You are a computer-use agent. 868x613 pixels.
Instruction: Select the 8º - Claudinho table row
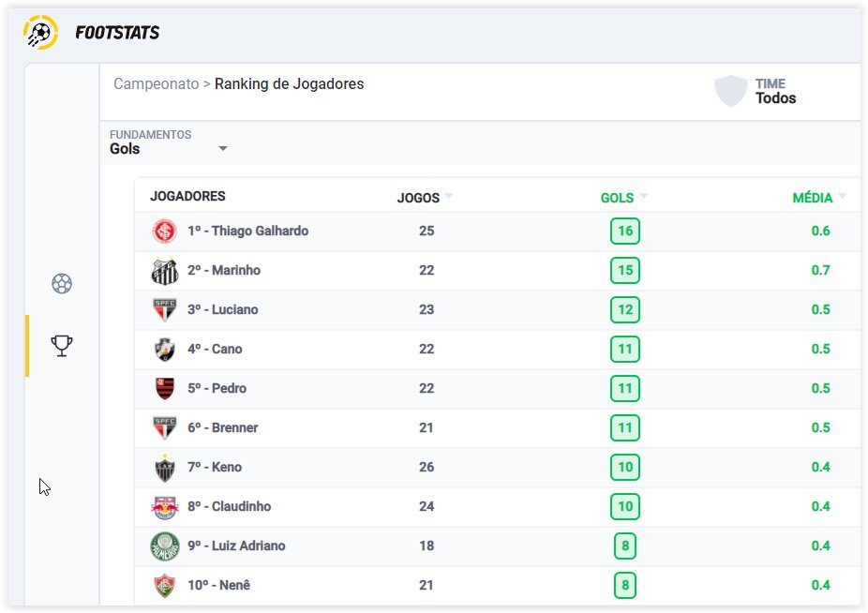[497, 507]
